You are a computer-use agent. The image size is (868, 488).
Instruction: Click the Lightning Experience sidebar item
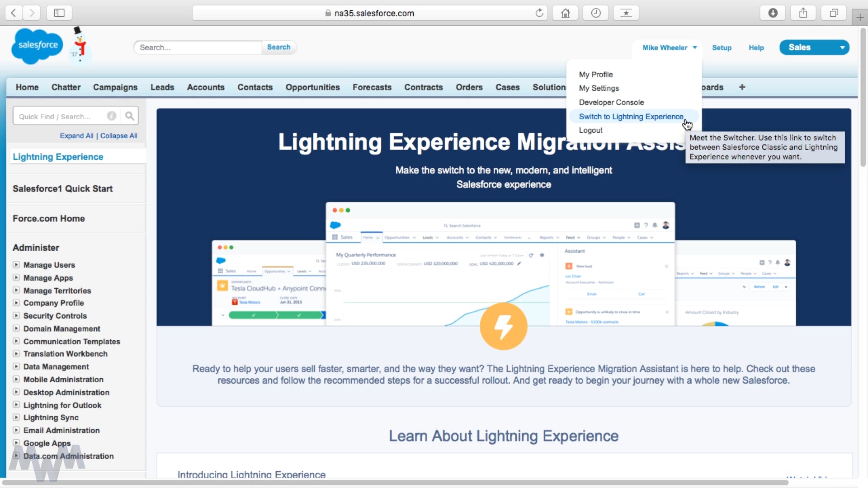(58, 157)
